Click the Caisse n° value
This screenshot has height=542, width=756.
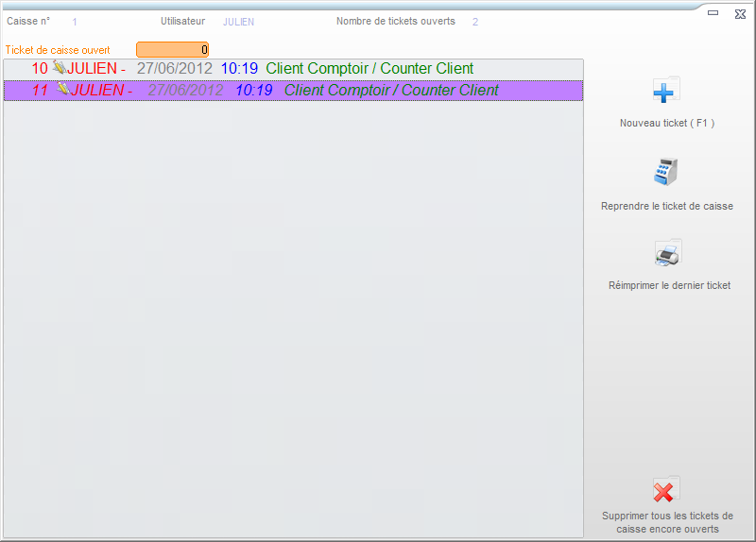tap(75, 22)
